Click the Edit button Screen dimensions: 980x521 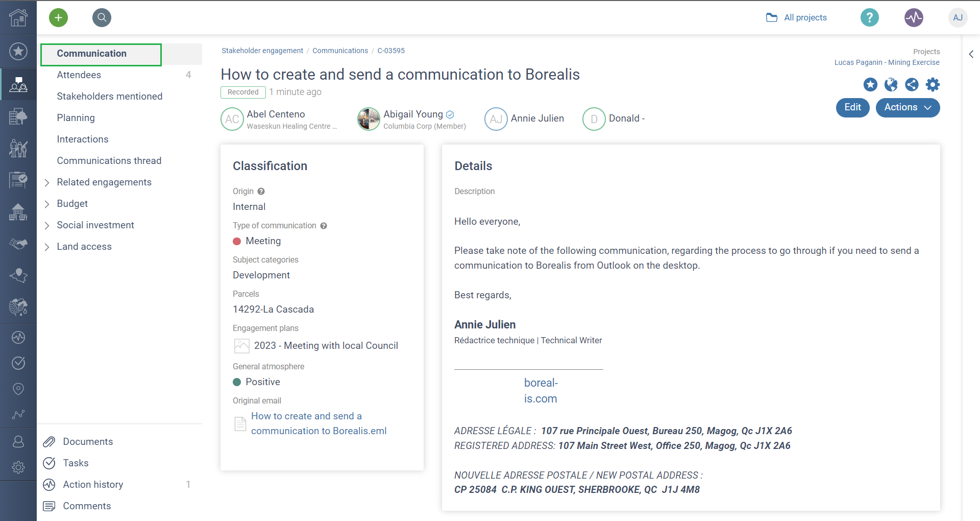coord(852,108)
